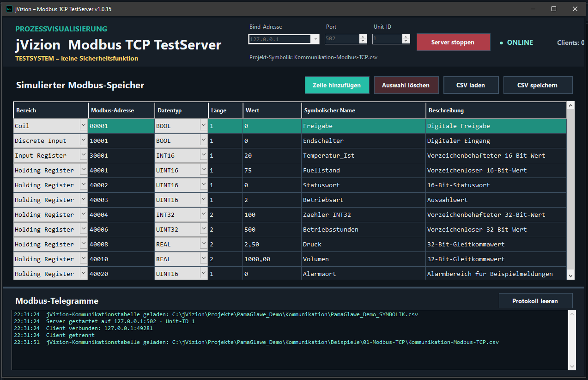This screenshot has width=588, height=380.
Task: Open the Bind-Adresse dropdown
Action: point(316,39)
